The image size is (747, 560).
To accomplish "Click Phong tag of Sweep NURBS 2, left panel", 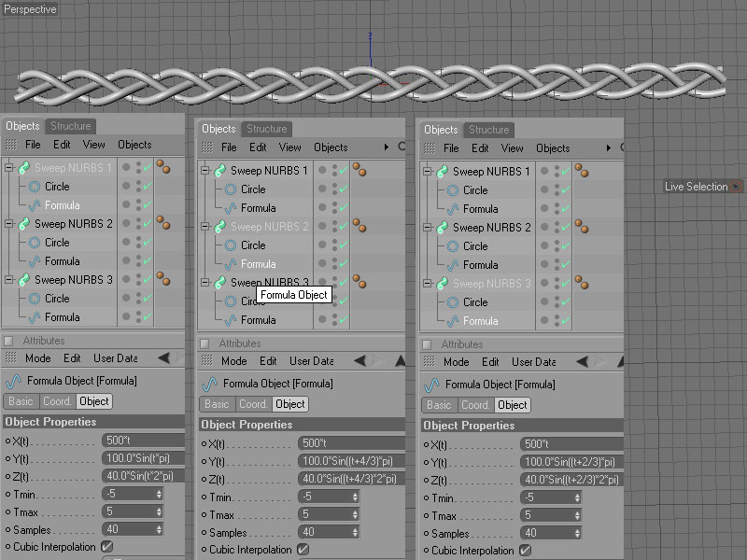I will click(x=162, y=223).
